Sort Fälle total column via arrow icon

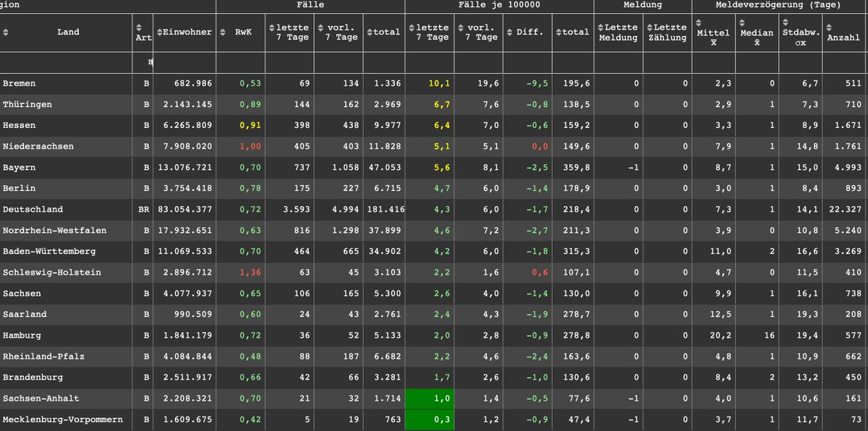coord(370,32)
